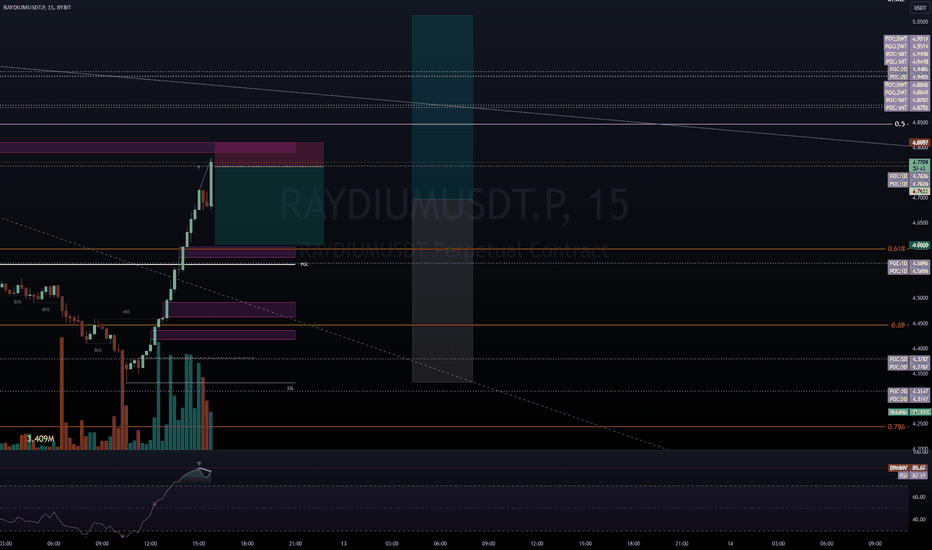Click the USDT currency button
932x550 pixels.
point(920,8)
